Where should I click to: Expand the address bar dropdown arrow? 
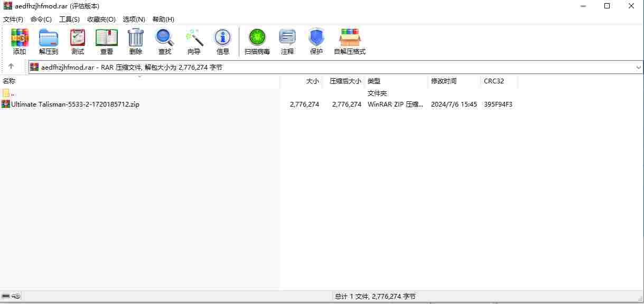[x=638, y=67]
